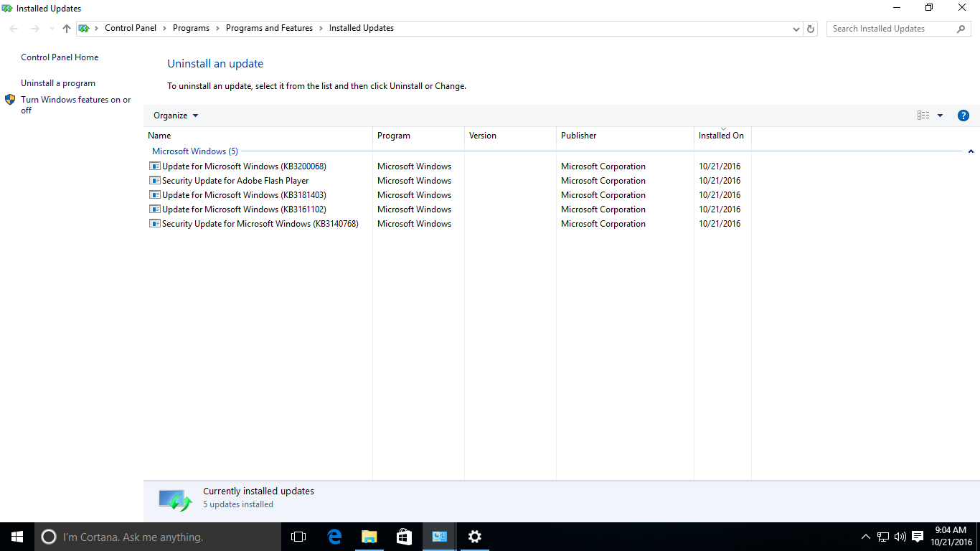Show hidden tray icons
This screenshot has width=980, height=551.
[x=866, y=537]
